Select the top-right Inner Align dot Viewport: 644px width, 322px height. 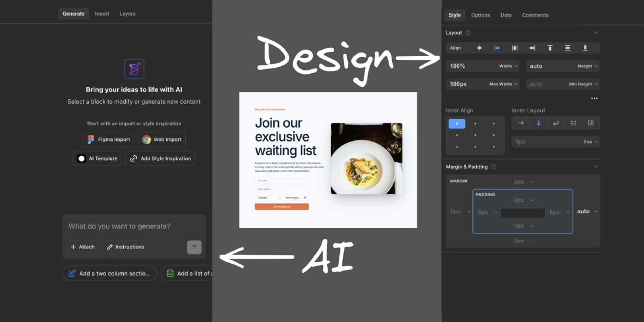(x=494, y=124)
